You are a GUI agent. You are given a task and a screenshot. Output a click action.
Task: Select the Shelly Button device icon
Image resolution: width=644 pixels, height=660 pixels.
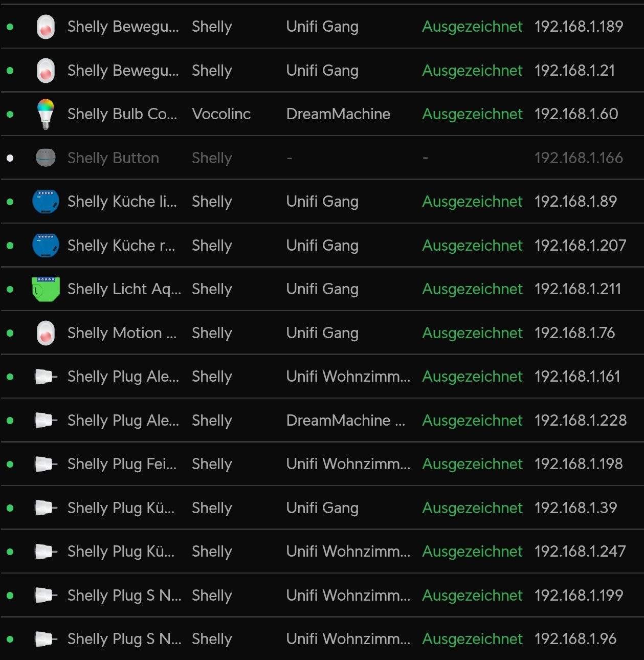pos(46,158)
